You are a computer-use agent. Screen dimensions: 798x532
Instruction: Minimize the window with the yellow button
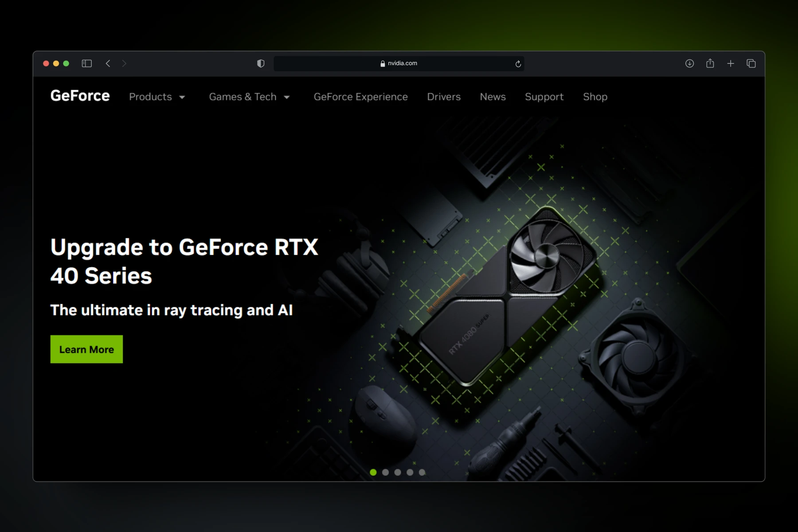56,63
